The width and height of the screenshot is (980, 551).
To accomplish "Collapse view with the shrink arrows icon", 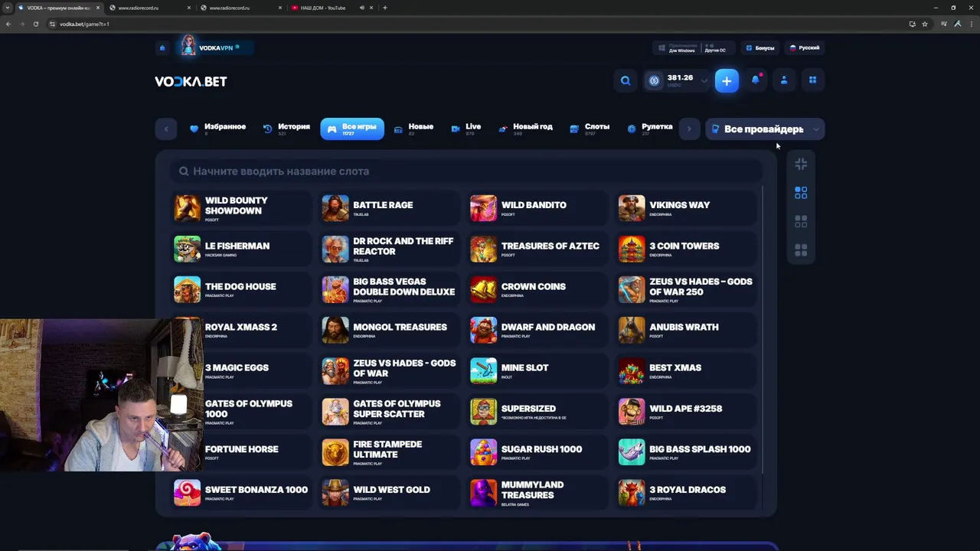I will tap(801, 164).
